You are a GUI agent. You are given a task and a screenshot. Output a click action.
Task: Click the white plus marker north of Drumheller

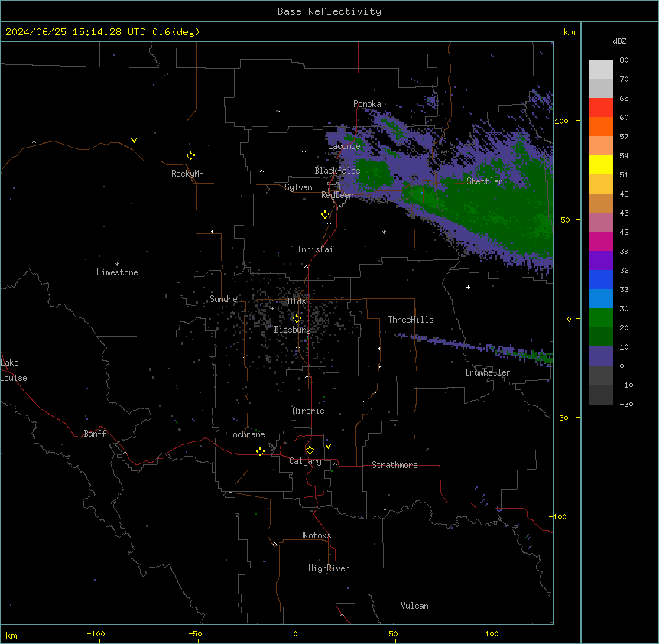(468, 287)
